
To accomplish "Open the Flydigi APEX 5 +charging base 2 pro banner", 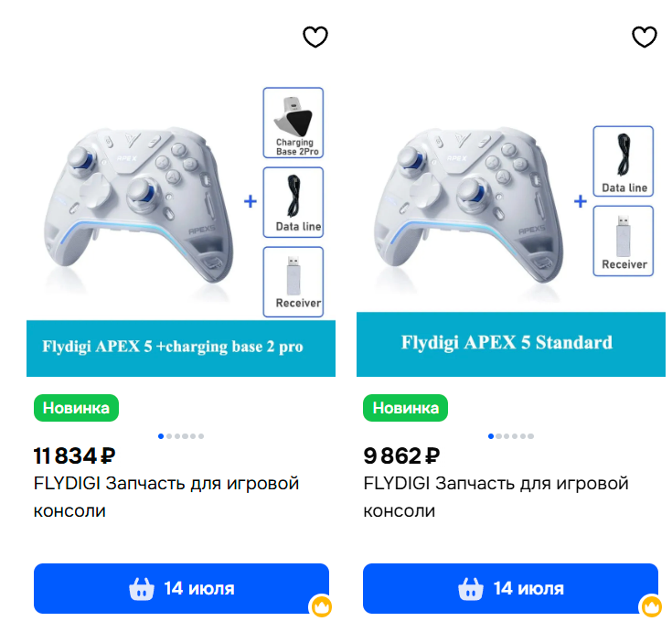I will point(181,348).
